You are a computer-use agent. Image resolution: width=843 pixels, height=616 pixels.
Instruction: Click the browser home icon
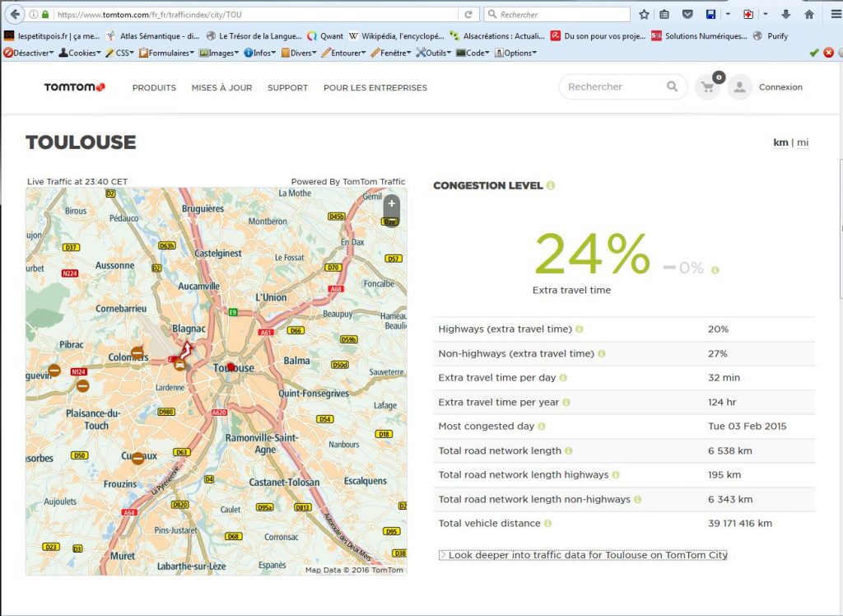tap(809, 14)
